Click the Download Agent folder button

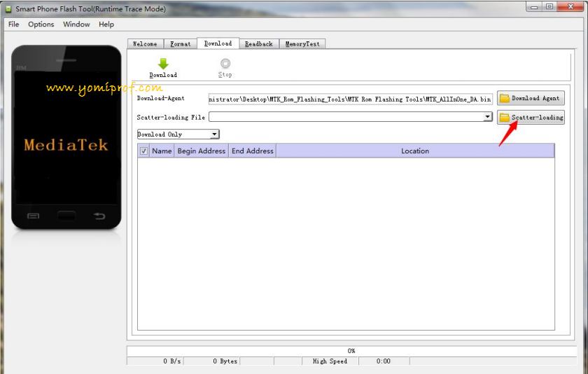[x=531, y=98]
